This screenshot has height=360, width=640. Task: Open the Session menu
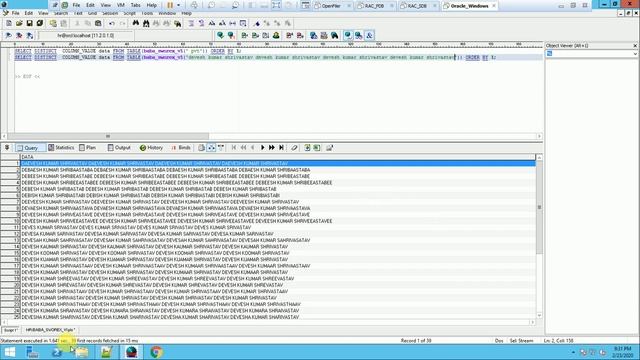[x=110, y=13]
